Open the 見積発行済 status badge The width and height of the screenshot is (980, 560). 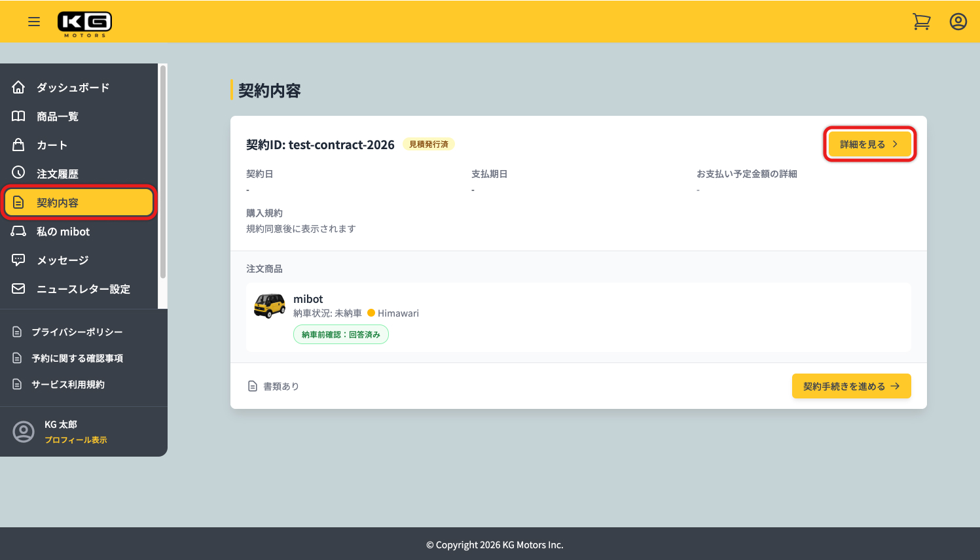(429, 144)
